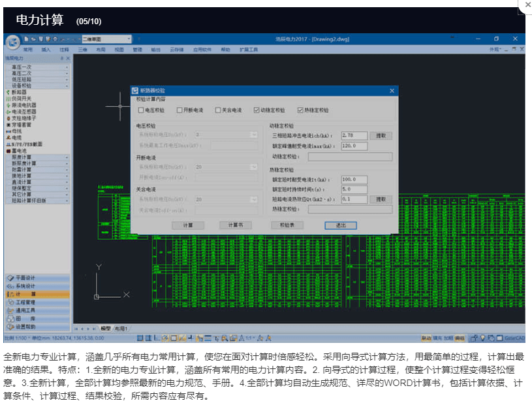Open the 视图 ribbon tab
The width and height of the screenshot is (532, 403).
point(119,50)
